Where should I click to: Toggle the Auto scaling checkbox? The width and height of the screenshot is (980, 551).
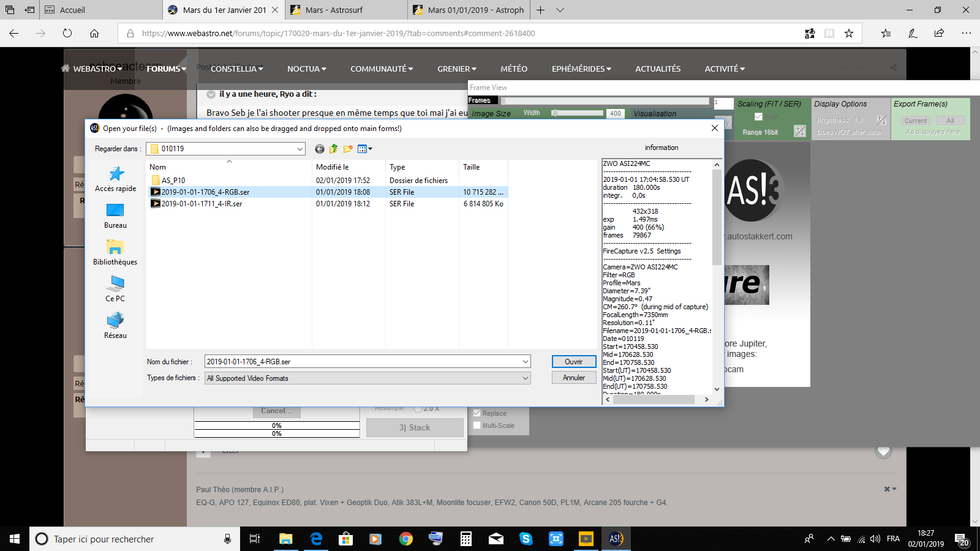pos(758,116)
